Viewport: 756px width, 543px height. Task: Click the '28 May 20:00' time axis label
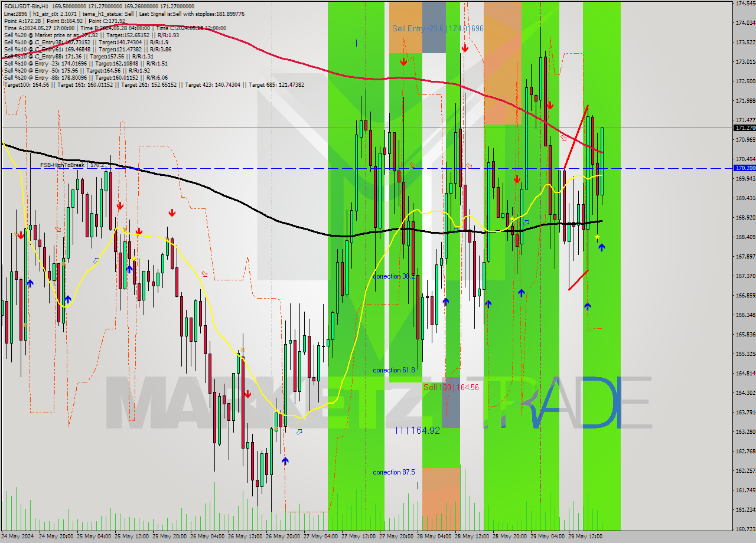click(x=509, y=537)
